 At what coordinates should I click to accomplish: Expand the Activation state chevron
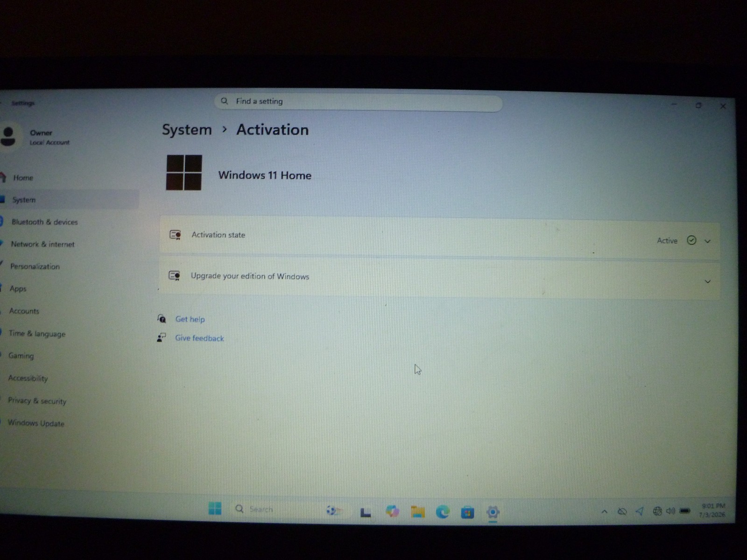707,241
